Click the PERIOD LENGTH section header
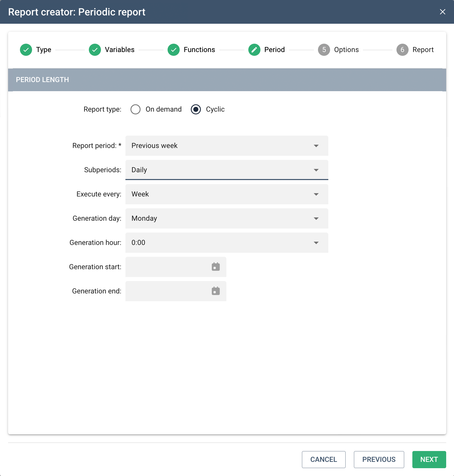The image size is (454, 476). coord(227,80)
